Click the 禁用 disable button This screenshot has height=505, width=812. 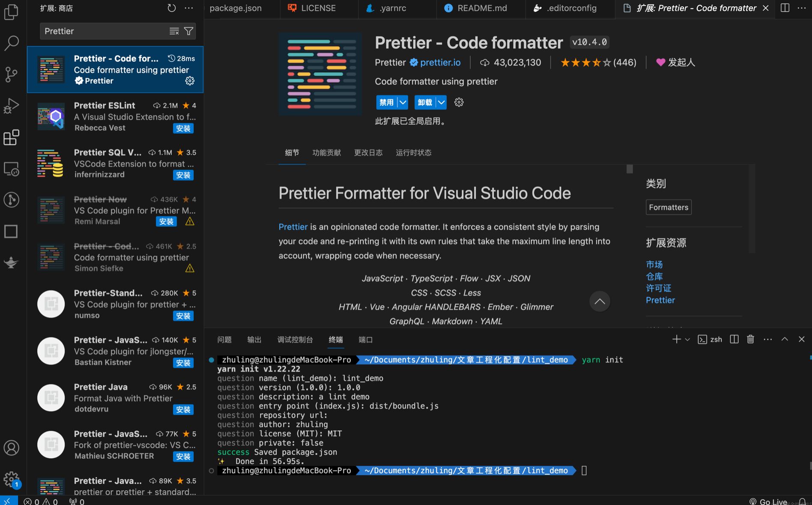[387, 102]
